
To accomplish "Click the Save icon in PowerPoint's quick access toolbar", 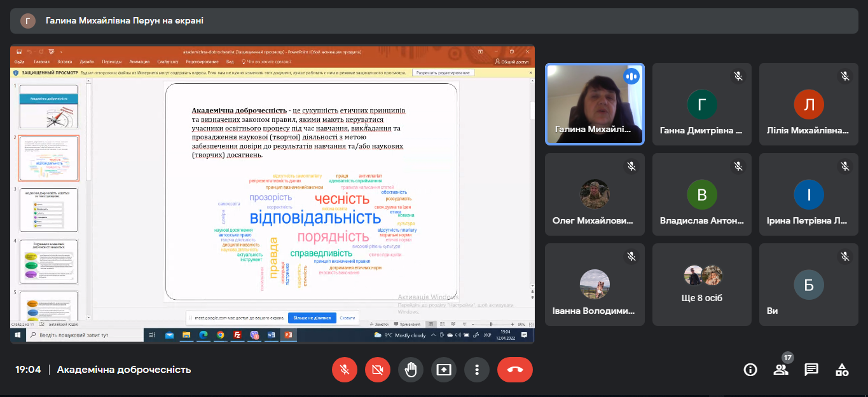I will [x=19, y=52].
